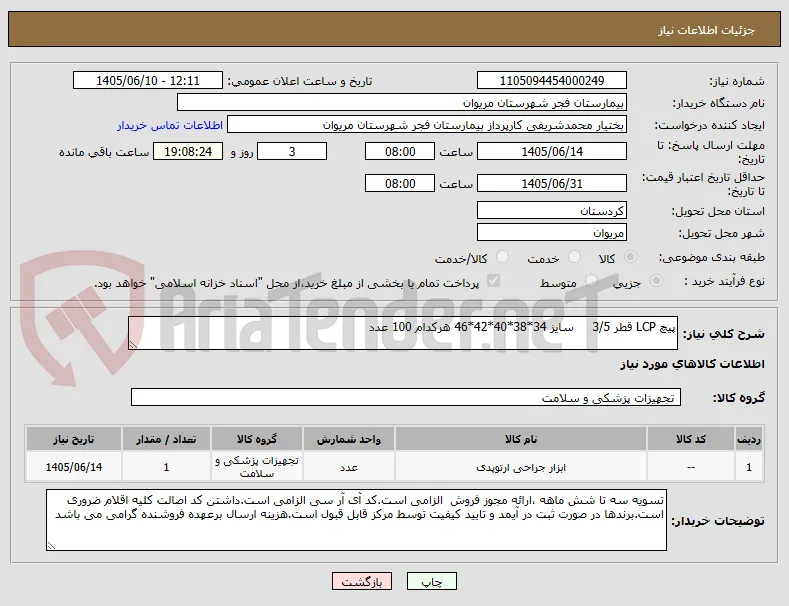Screen dimensions: 789x606
Task: Click the شرح کلی نیاز description text area
Action: pos(403,333)
